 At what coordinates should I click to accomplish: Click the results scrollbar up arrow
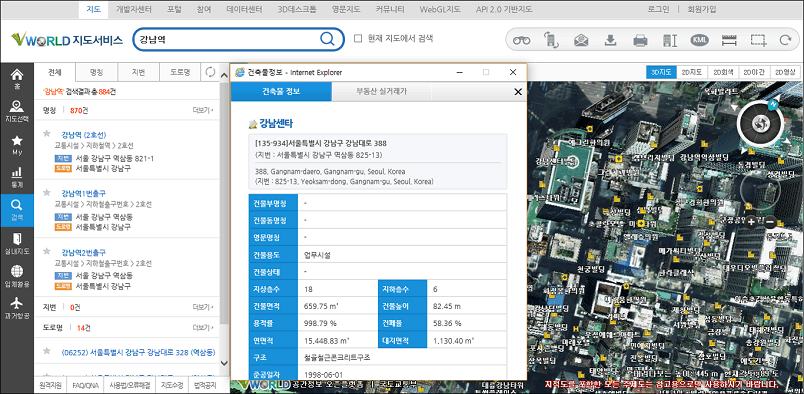224,75
